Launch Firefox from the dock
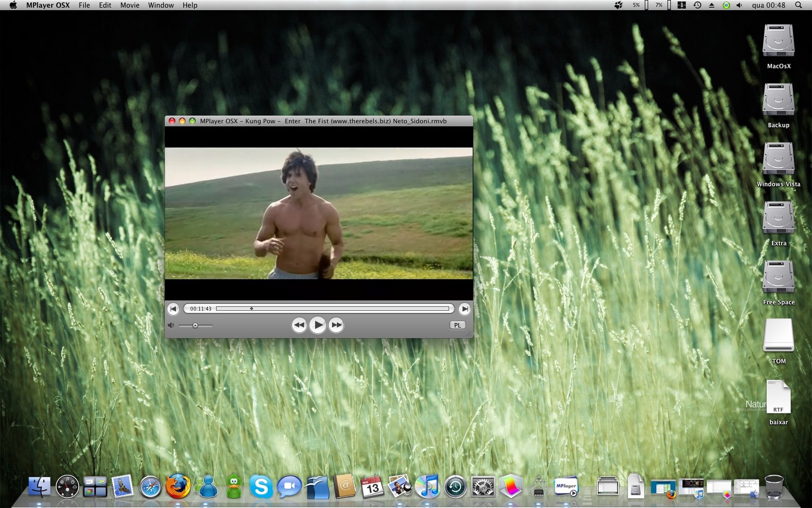 click(x=178, y=486)
